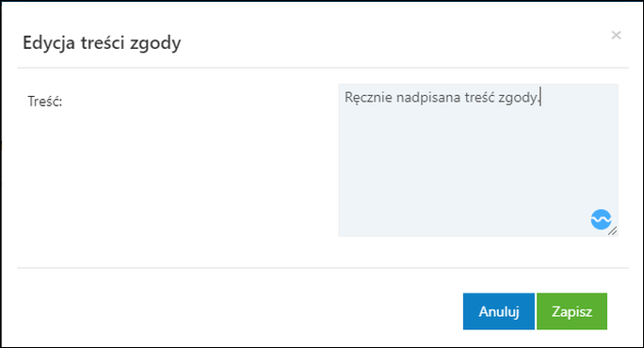Place cursor on word treść inside textarea

(x=479, y=98)
